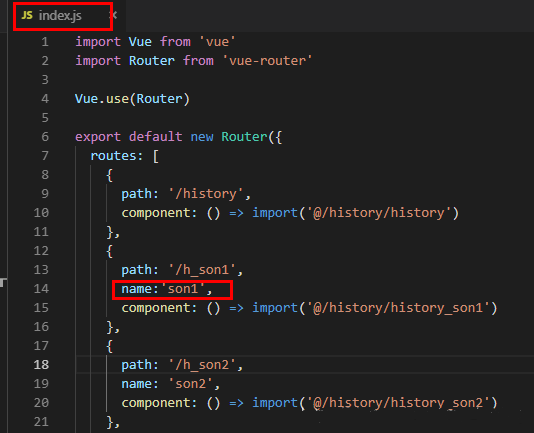Select line number 14 in the gutter
This screenshot has height=433, width=534.
pyautogui.click(x=41, y=289)
